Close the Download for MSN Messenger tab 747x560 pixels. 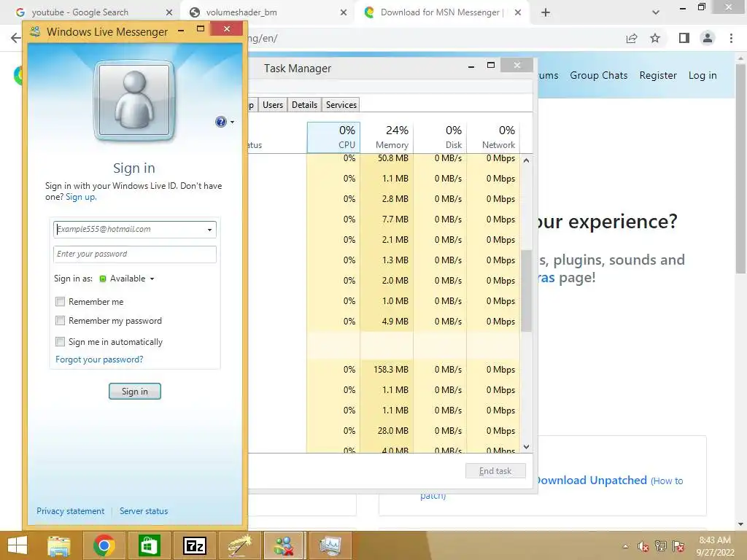click(x=518, y=12)
